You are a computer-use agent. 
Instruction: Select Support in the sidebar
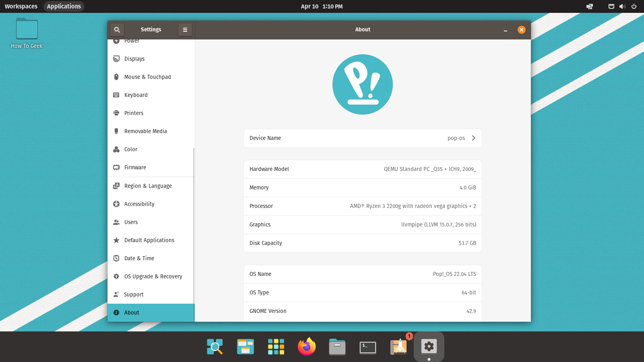[151, 294]
